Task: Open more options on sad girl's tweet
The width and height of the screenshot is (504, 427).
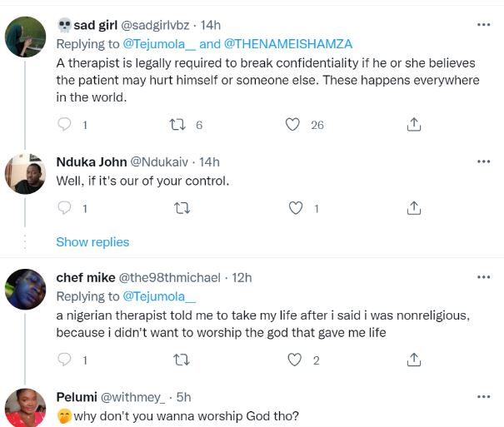Action: coord(483,25)
